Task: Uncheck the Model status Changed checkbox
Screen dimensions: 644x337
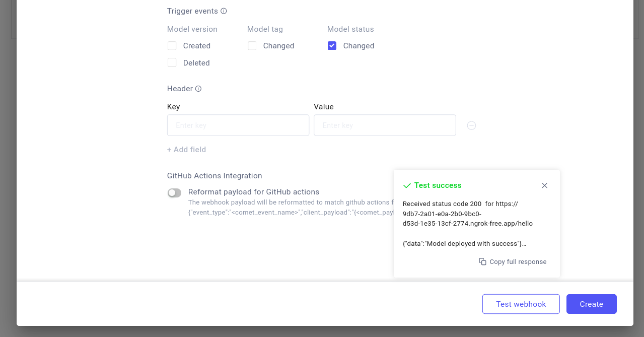Action: [x=332, y=45]
